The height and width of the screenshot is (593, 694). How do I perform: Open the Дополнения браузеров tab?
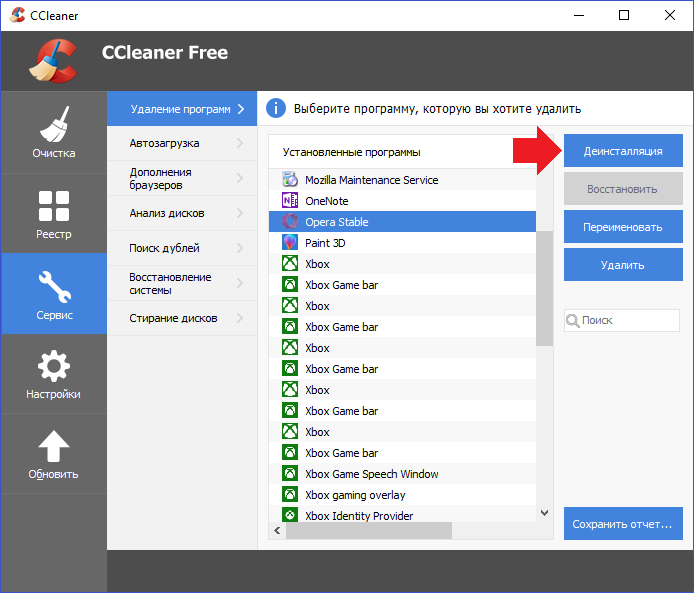pos(182,178)
